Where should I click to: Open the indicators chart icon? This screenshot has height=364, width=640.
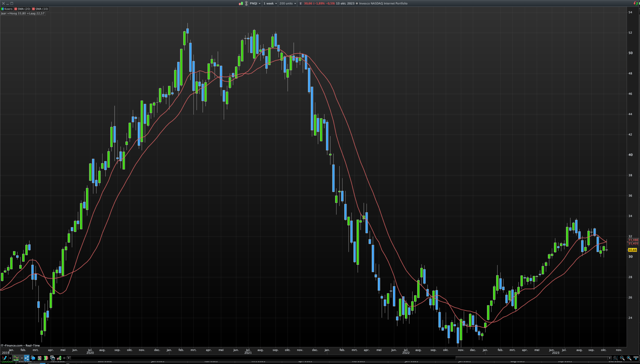(x=16, y=358)
